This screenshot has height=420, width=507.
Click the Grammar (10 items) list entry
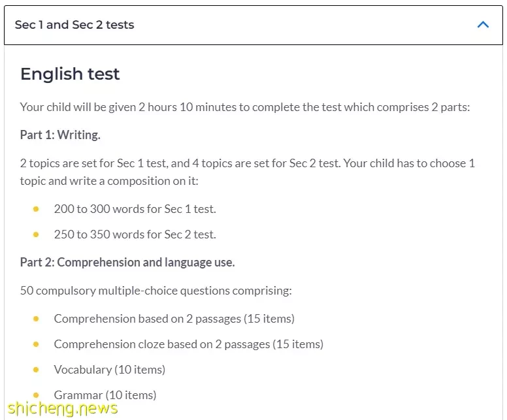pos(105,395)
